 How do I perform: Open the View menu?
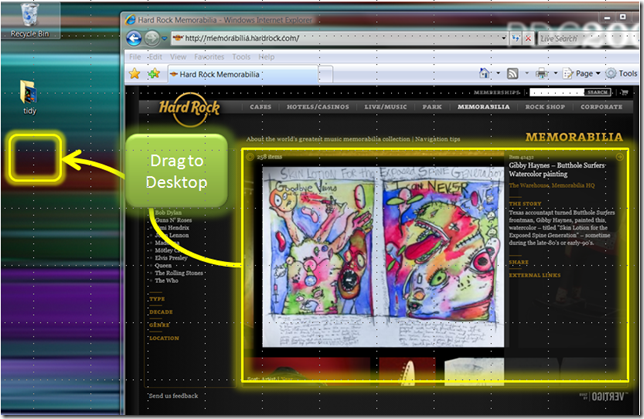178,57
